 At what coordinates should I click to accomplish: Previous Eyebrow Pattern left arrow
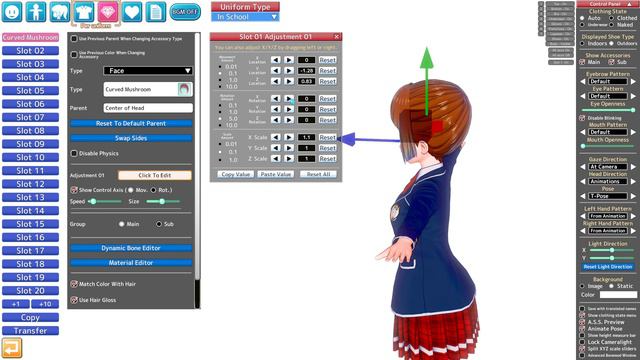point(583,81)
